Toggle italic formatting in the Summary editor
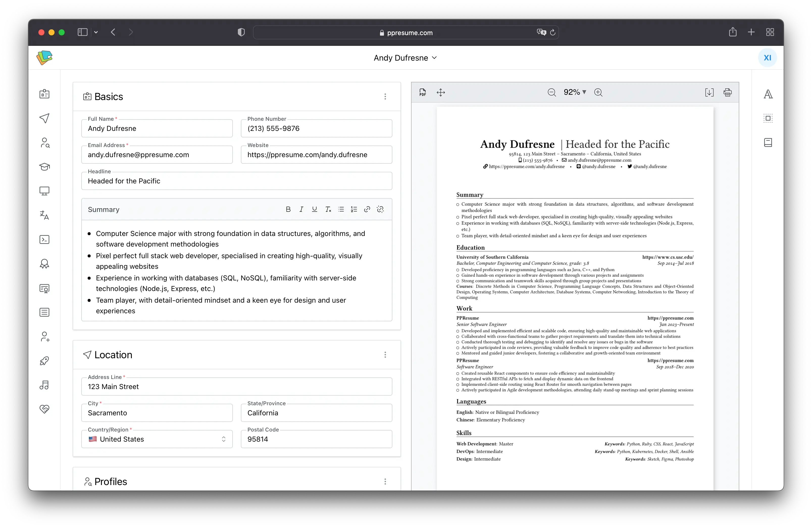The image size is (812, 528). pos(301,209)
